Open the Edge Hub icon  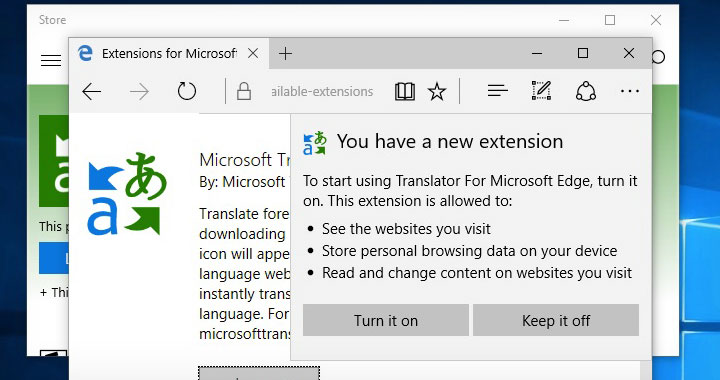[x=498, y=91]
